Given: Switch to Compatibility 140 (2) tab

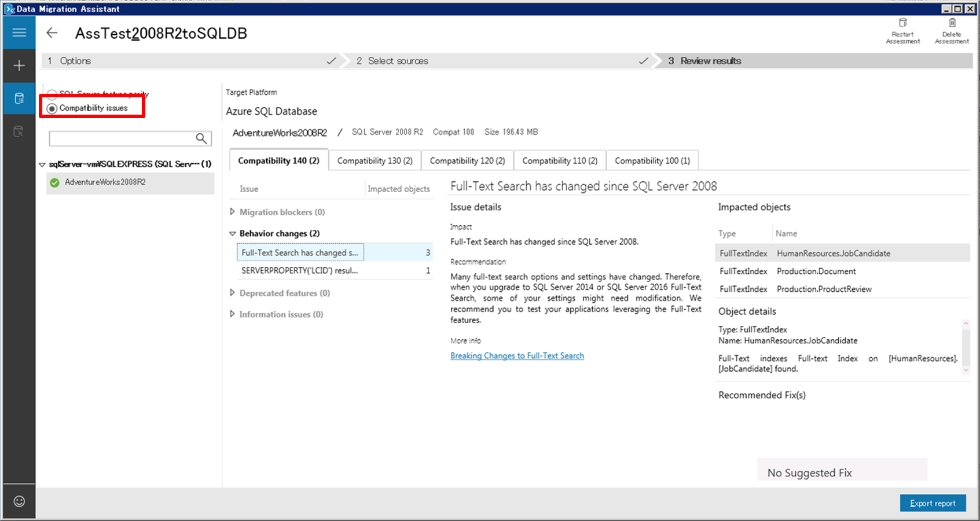Looking at the screenshot, I should (x=279, y=160).
